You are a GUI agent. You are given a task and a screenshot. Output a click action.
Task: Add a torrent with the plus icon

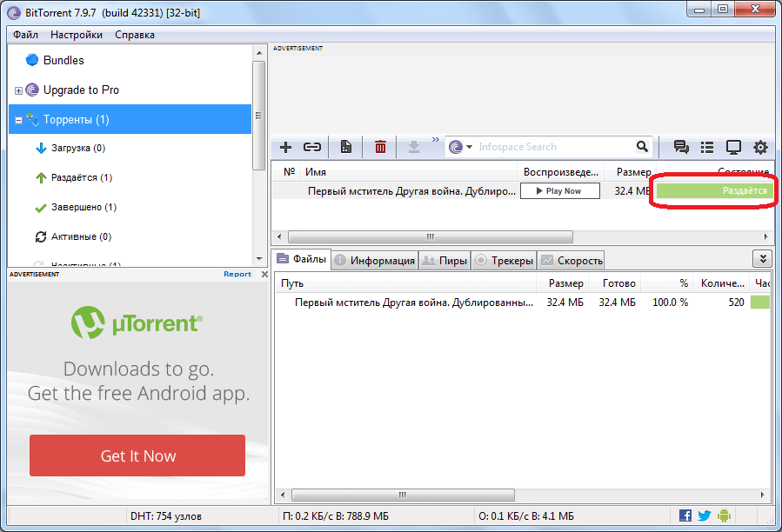(286, 147)
